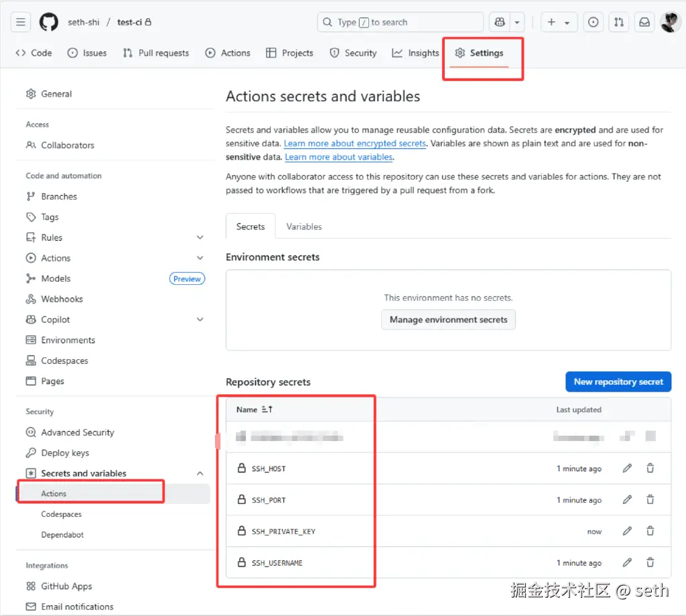Open Tags settings
The image size is (686, 616).
42,217
